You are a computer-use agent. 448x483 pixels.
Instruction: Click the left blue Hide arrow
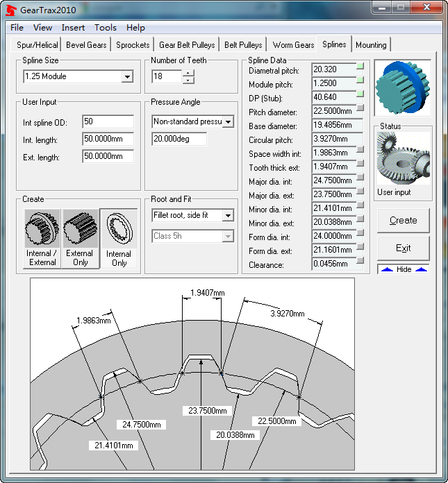387,269
